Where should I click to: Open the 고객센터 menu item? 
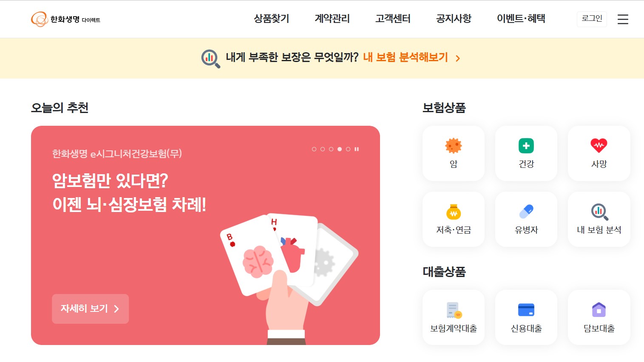(x=393, y=19)
